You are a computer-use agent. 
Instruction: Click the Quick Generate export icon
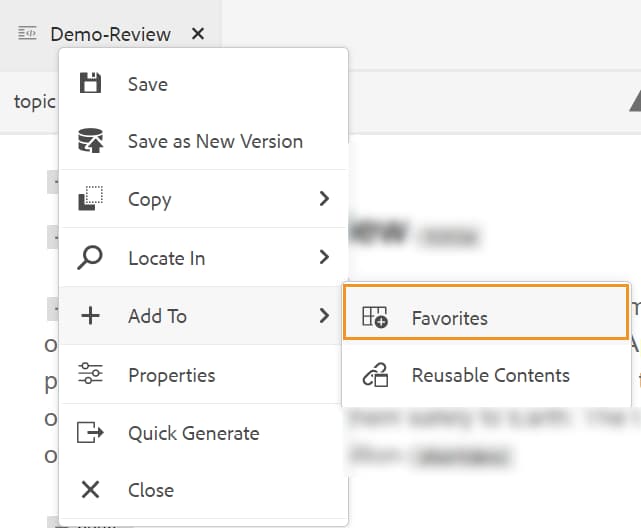coord(90,433)
